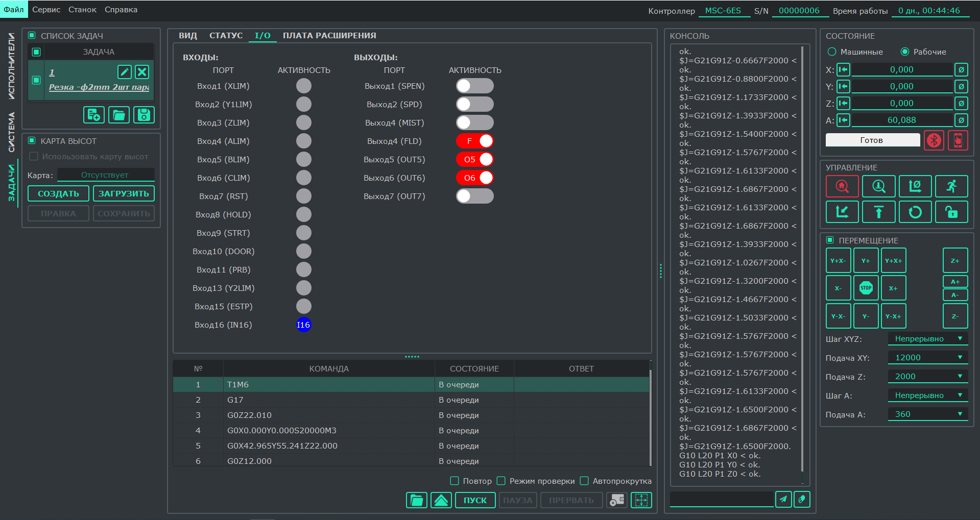Select the Рабочие coordinates radio button
This screenshot has width=980, height=520.
905,52
